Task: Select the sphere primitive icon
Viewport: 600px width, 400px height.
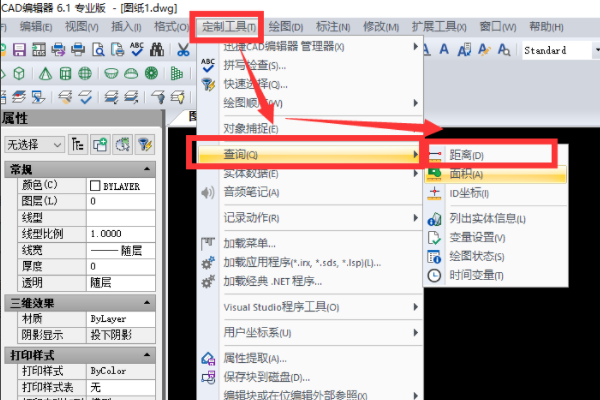Action: click(x=85, y=73)
